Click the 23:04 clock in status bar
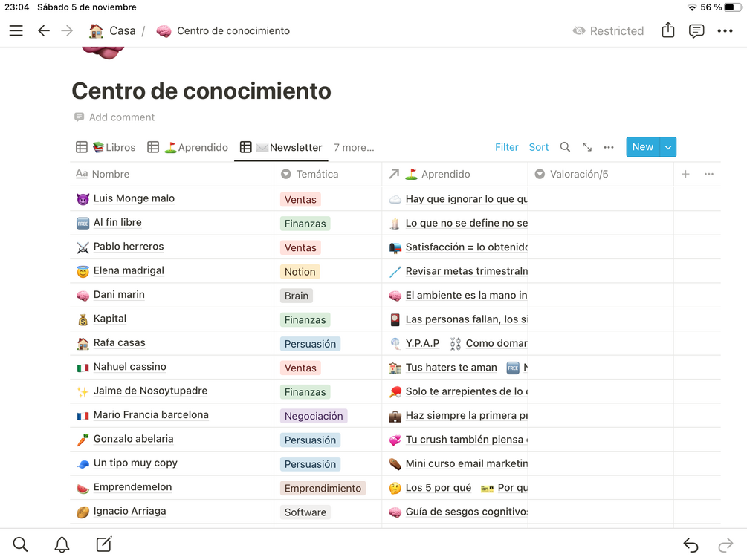 click(x=16, y=7)
